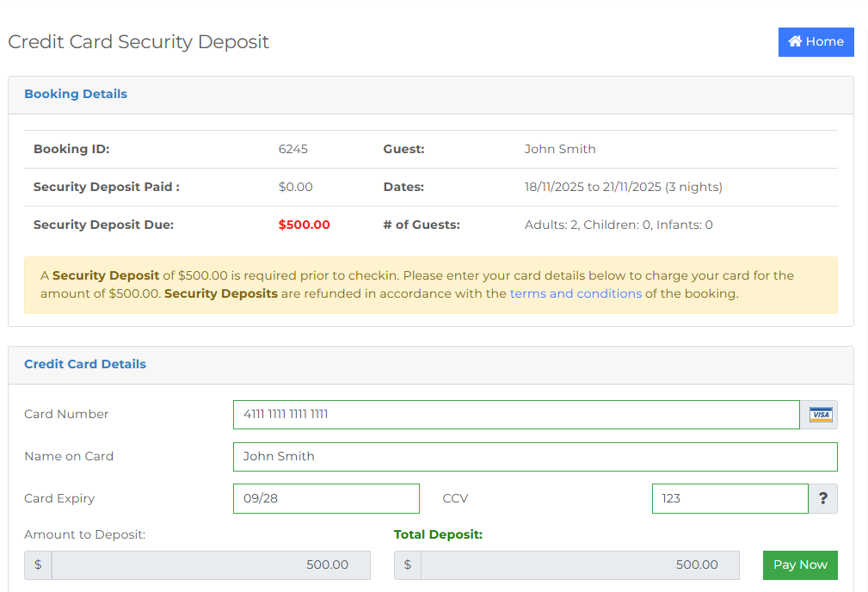Click the guest name John Smith in booking details
The width and height of the screenshot is (868, 592).
point(560,150)
